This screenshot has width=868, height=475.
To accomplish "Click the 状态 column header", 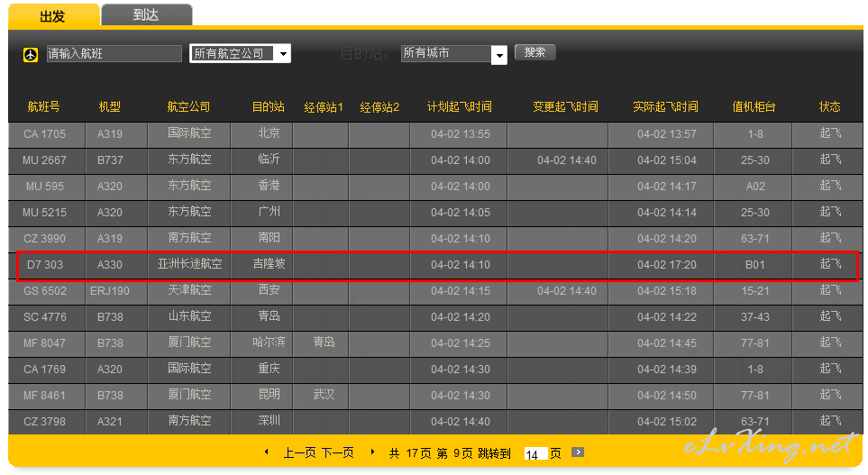I will [830, 107].
